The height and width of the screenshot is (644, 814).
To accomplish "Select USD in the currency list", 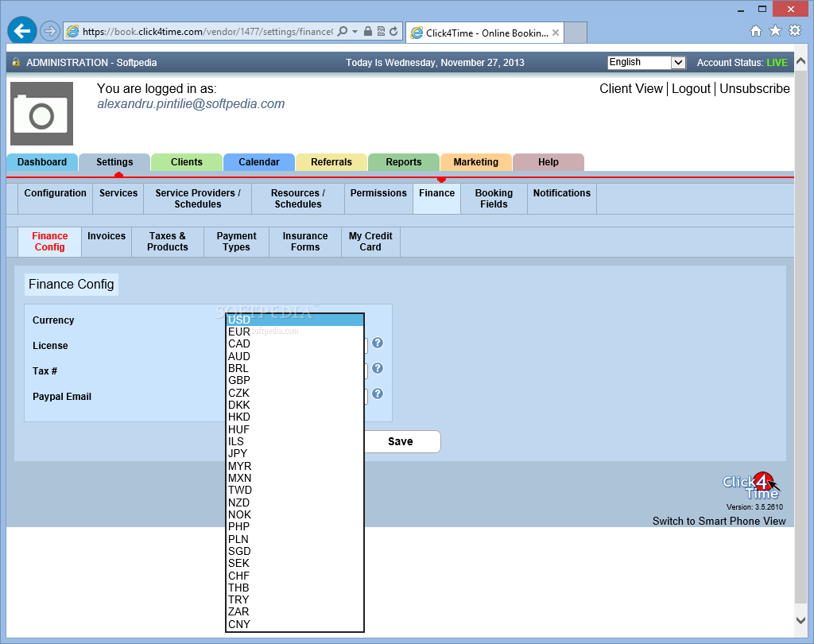I will [295, 320].
